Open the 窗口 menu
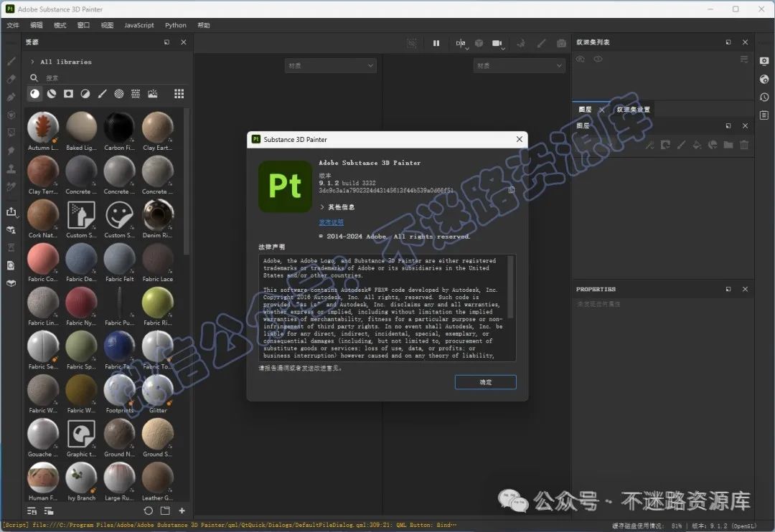This screenshot has width=775, height=532. click(x=83, y=25)
